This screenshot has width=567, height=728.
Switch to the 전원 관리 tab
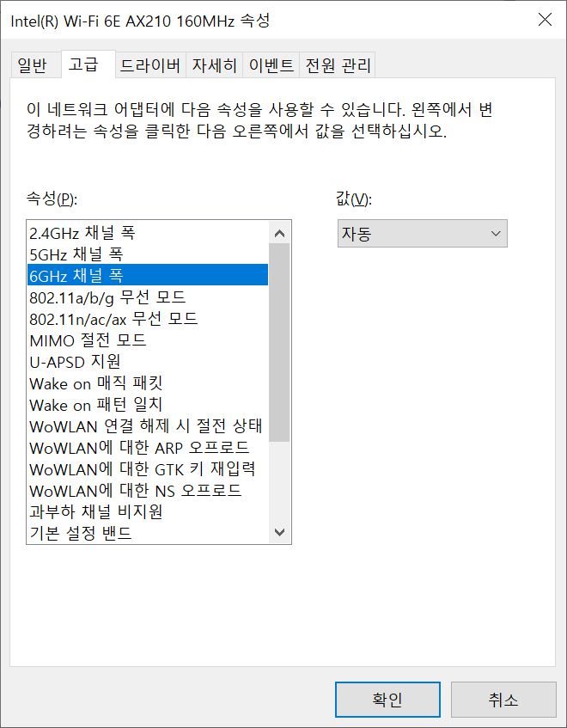(338, 65)
